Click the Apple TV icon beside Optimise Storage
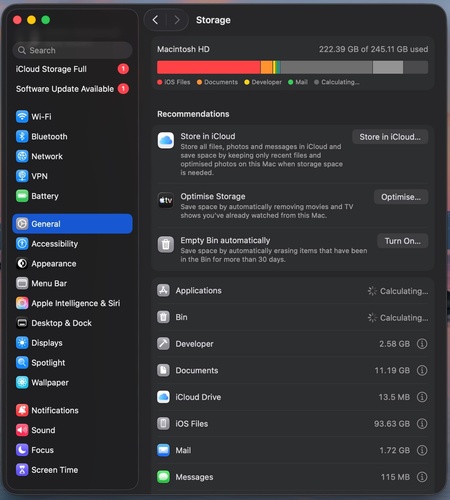Screen dimensions: 450x500 (166, 200)
